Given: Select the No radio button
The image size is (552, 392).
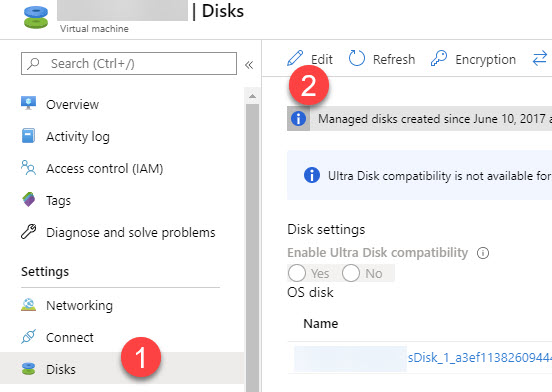Looking at the screenshot, I should (351, 273).
